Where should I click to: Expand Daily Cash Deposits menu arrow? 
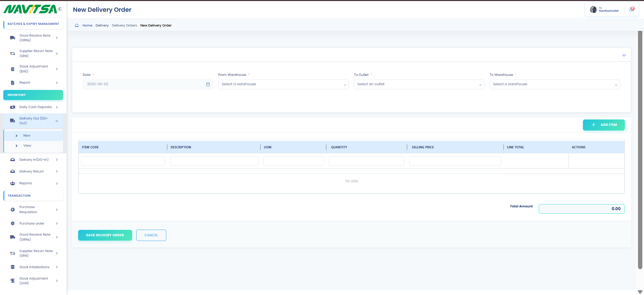(x=57, y=107)
